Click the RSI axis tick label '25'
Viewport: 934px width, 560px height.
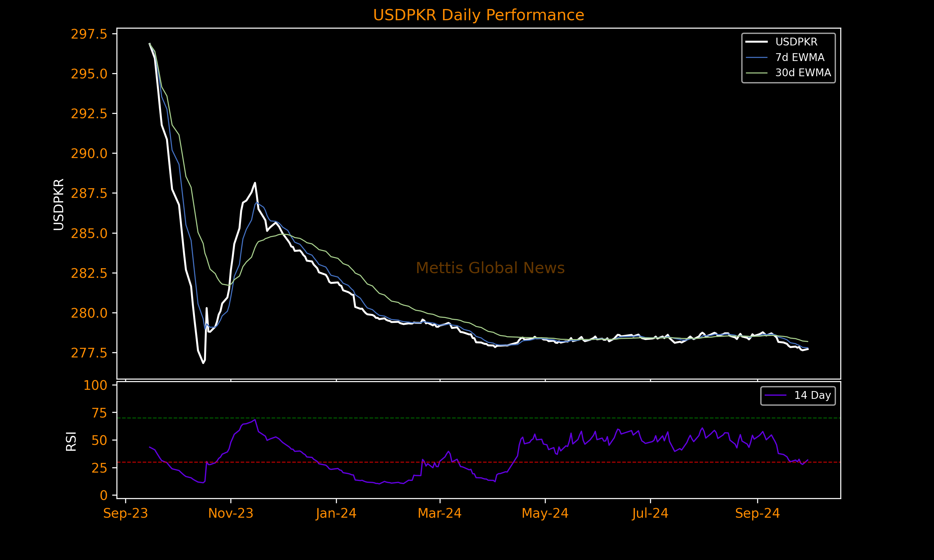click(99, 468)
